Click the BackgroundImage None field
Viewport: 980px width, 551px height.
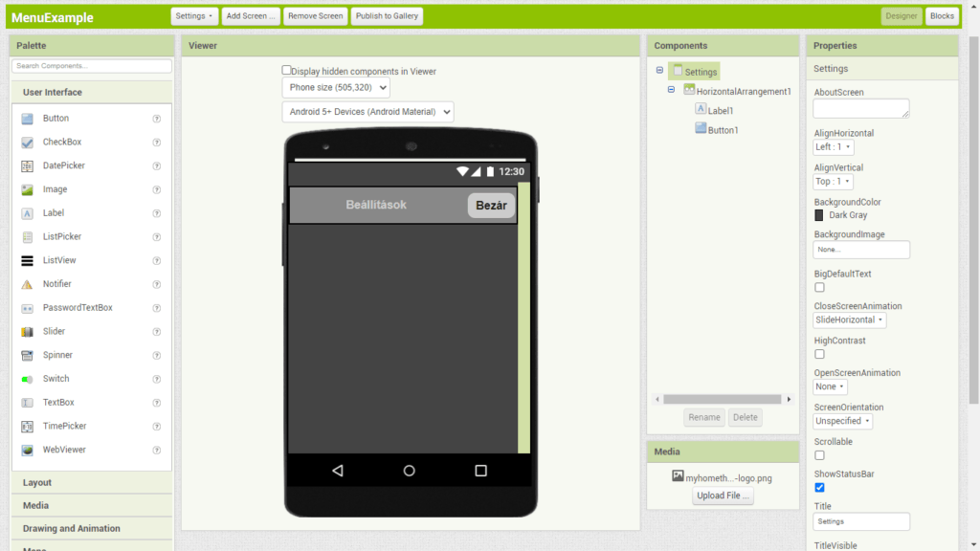(x=861, y=250)
